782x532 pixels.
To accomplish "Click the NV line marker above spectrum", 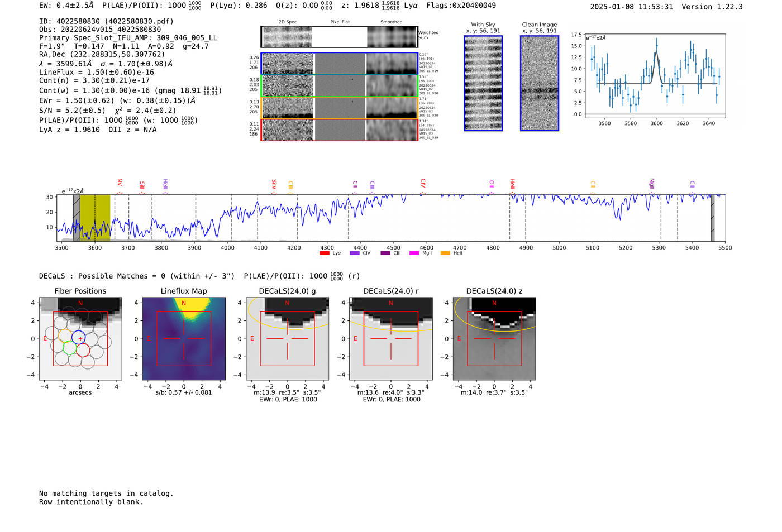I will (120, 185).
